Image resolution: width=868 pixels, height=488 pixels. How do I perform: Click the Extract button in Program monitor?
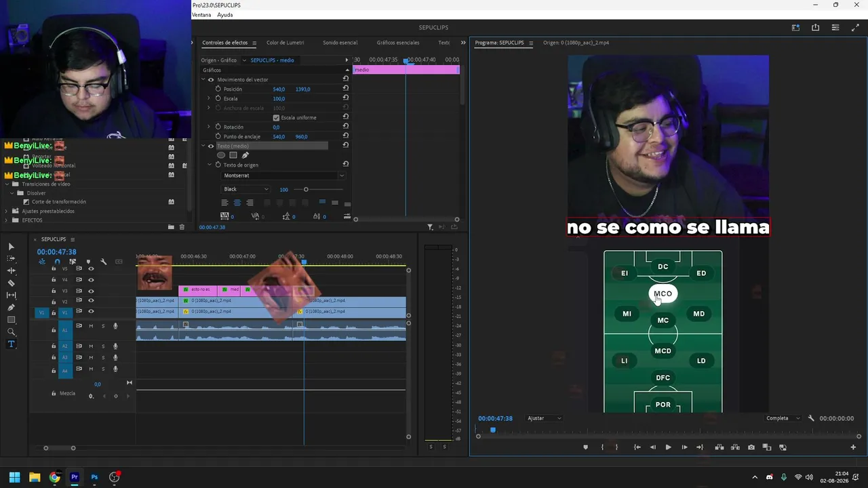tap(735, 447)
